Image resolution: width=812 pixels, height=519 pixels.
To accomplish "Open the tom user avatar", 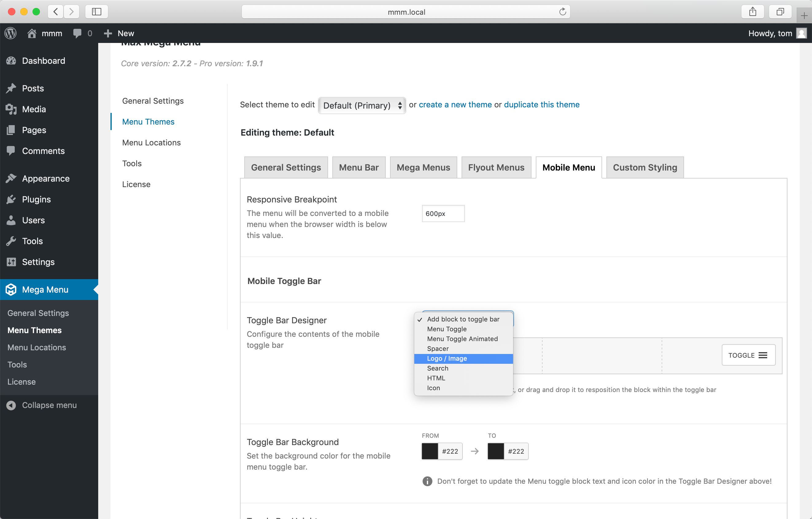I will point(801,33).
